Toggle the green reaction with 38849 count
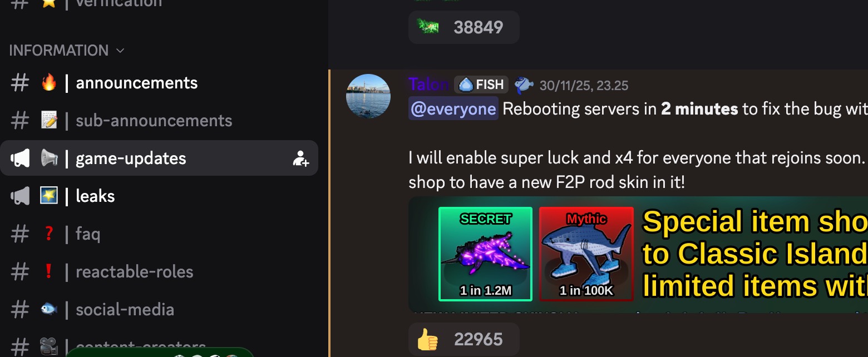868x357 pixels. click(x=464, y=27)
